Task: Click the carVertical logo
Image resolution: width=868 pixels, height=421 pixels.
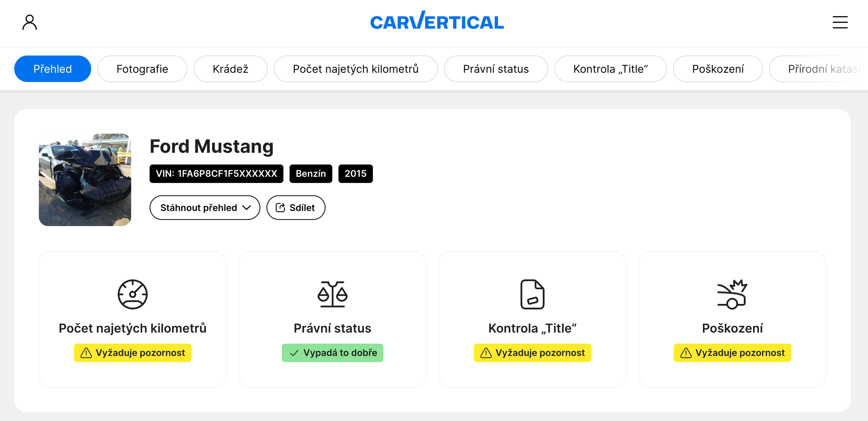Action: (x=437, y=20)
